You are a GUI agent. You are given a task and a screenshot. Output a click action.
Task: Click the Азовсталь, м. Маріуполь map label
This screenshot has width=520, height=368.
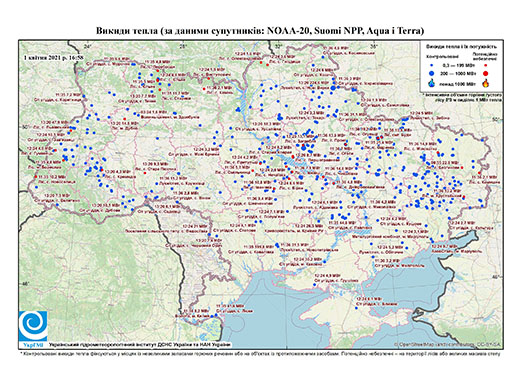[x=457, y=250]
